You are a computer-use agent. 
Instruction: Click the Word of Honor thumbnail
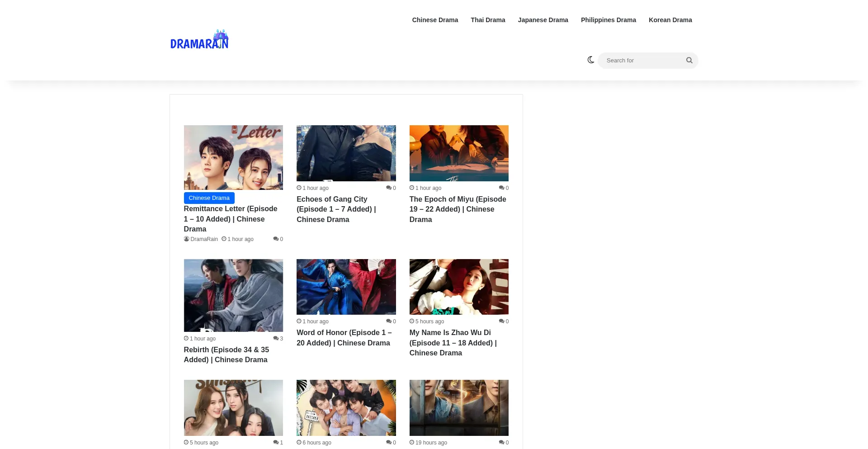click(x=346, y=287)
